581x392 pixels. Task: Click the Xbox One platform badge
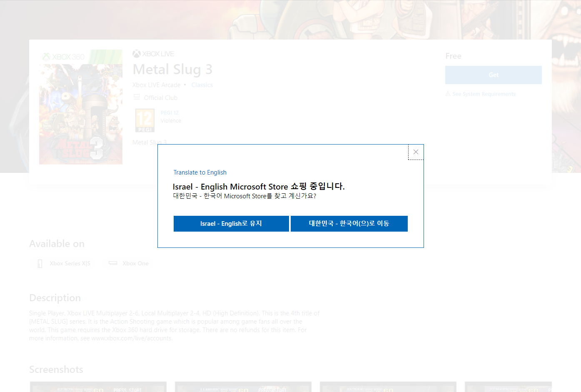tap(129, 263)
